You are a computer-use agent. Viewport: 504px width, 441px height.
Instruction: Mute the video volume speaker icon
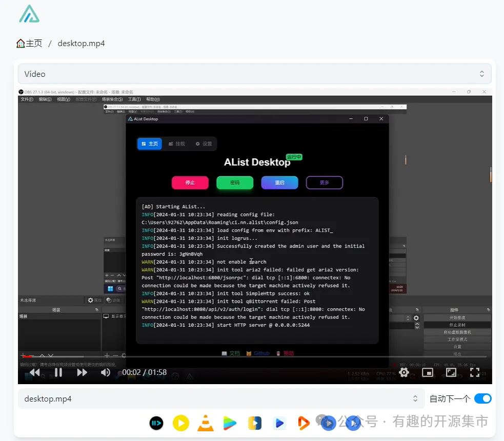[x=106, y=372]
